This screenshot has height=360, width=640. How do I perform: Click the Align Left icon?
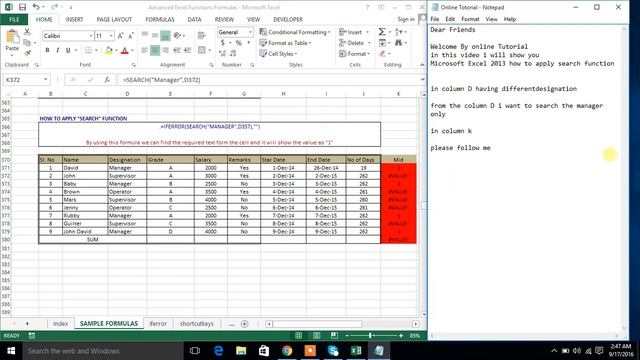tap(144, 50)
